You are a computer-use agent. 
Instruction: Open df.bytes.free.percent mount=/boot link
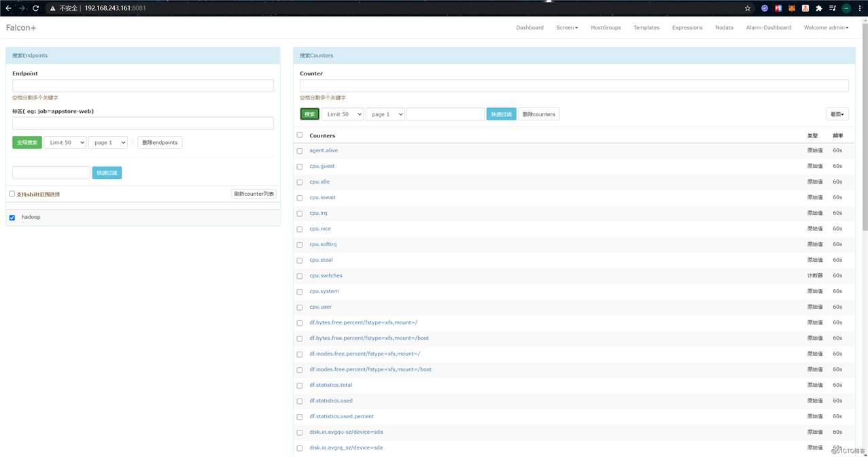(369, 338)
